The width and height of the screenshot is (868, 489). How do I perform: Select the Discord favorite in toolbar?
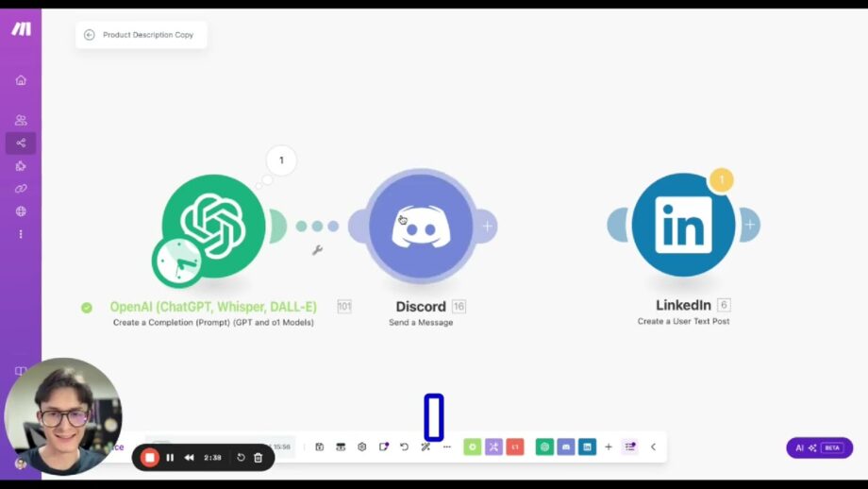[566, 447]
